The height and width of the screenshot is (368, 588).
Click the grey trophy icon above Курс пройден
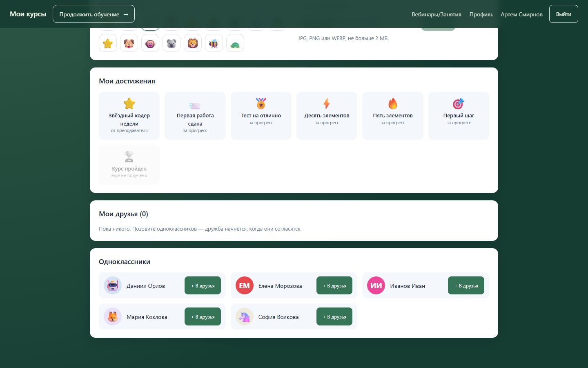(x=129, y=157)
